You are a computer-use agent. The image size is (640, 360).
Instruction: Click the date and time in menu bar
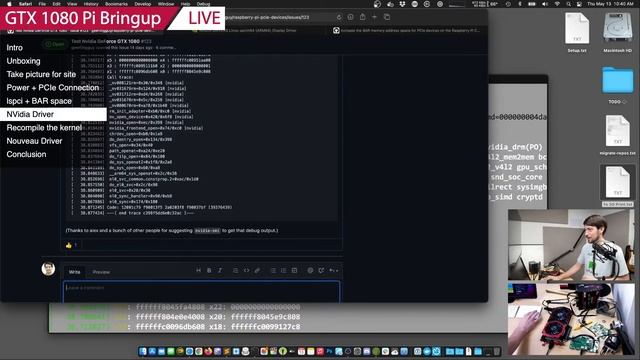(610, 4)
